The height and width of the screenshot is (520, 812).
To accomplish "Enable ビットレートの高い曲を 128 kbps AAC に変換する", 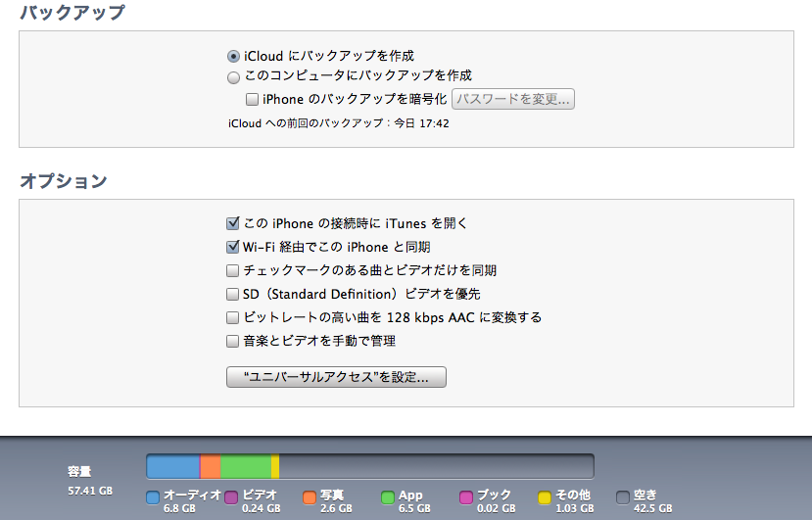I will [x=232, y=317].
